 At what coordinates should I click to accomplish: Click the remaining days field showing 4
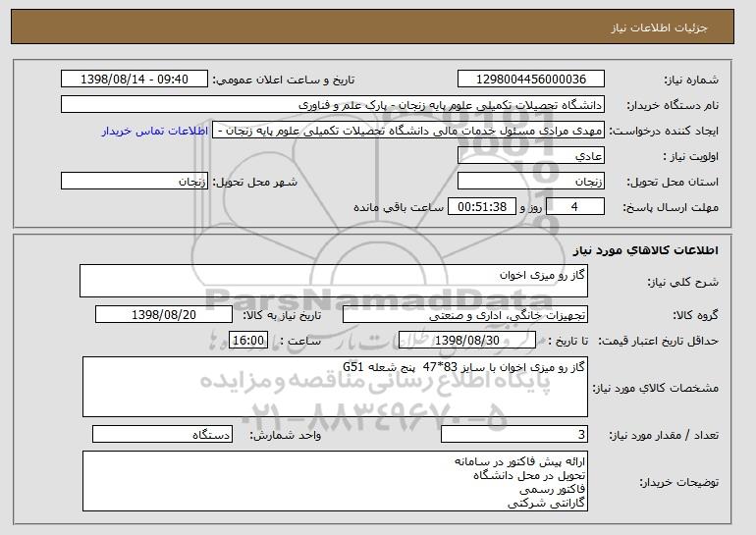coord(574,207)
